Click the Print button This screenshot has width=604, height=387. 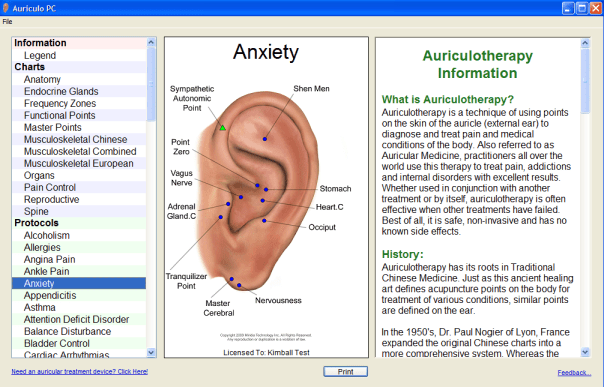346,372
